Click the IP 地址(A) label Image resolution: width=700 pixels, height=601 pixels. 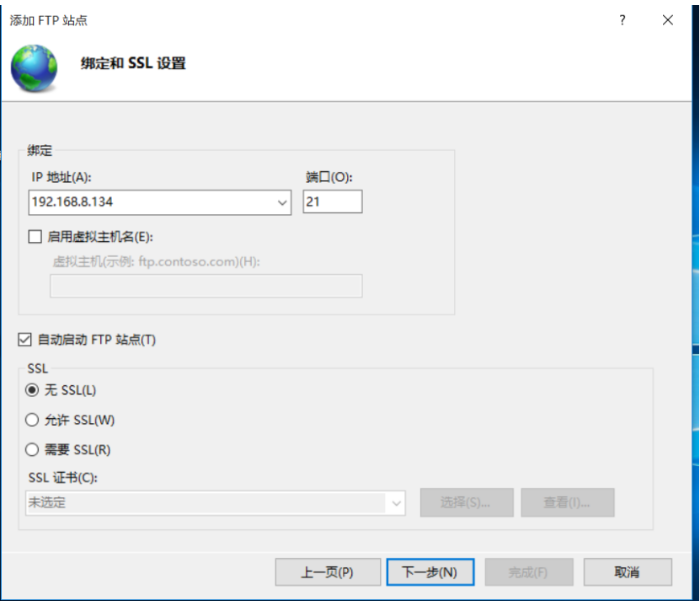61,177
